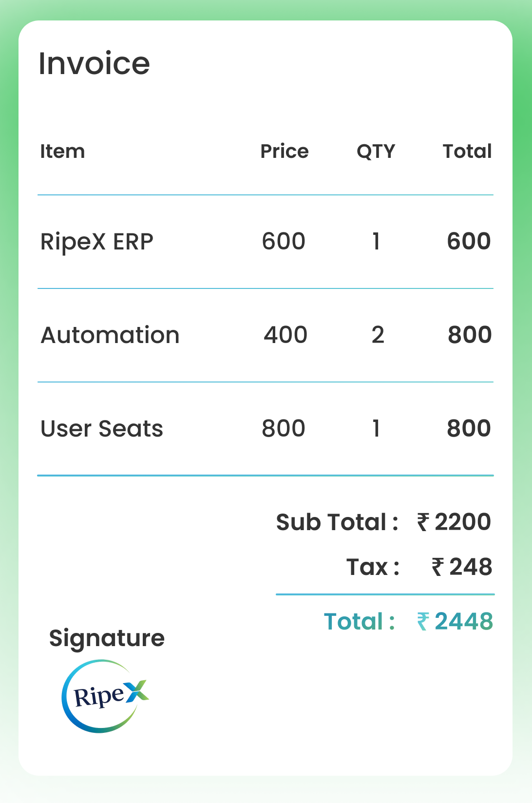Click the Sub Total label
The width and height of the screenshot is (532, 803).
click(337, 522)
